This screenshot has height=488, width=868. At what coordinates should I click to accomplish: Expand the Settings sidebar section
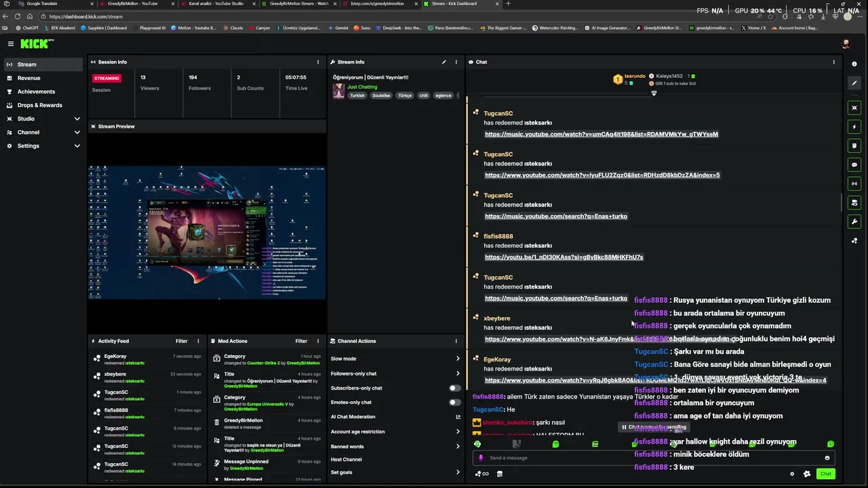[77, 146]
